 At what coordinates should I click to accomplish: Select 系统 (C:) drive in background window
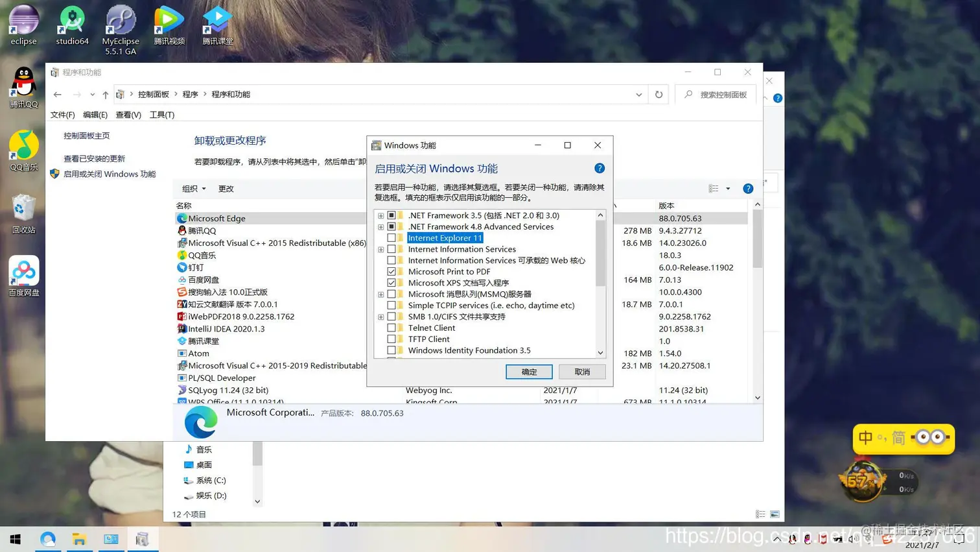click(x=205, y=481)
